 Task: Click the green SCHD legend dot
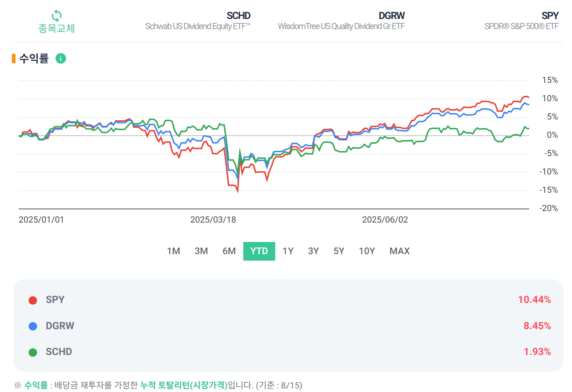pyautogui.click(x=33, y=352)
